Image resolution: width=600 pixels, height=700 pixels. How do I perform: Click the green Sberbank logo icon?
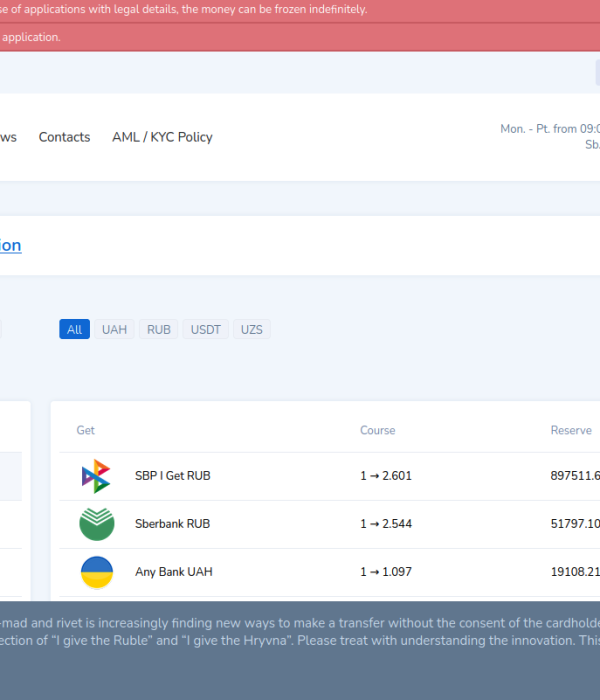coord(96,524)
